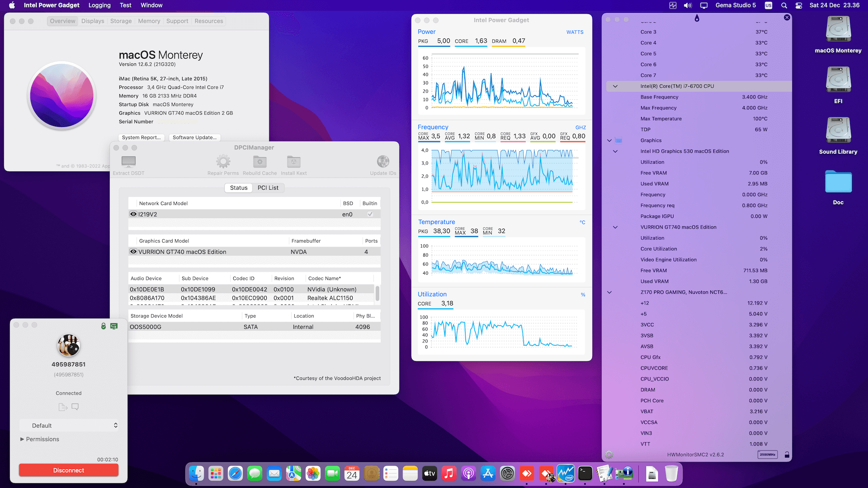Open Terminal from the Dock
The width and height of the screenshot is (868, 488).
tap(585, 474)
